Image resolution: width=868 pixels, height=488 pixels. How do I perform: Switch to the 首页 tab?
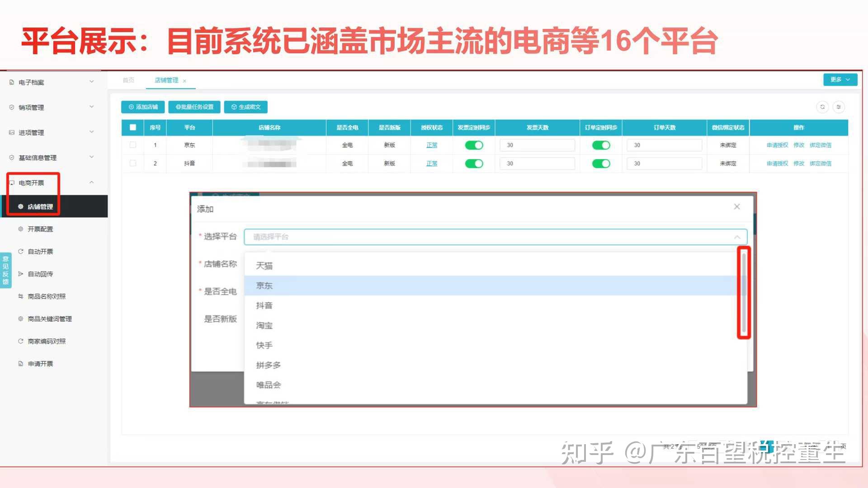(128, 80)
